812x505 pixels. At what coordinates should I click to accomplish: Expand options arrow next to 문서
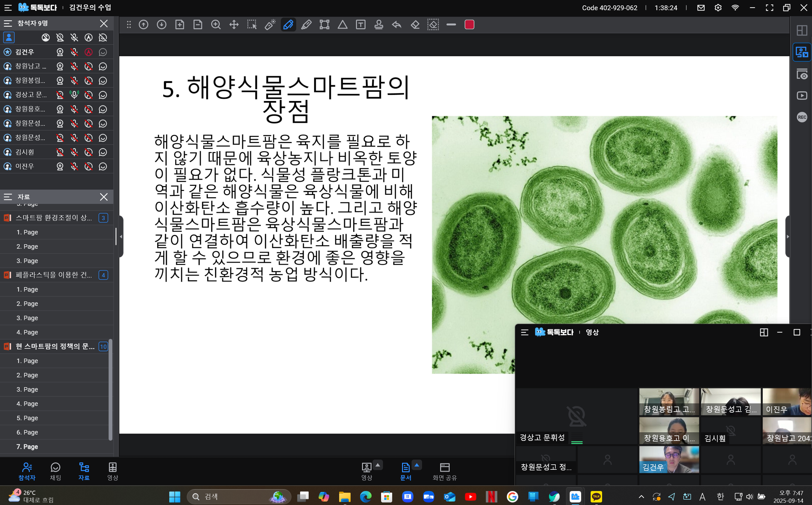(417, 465)
